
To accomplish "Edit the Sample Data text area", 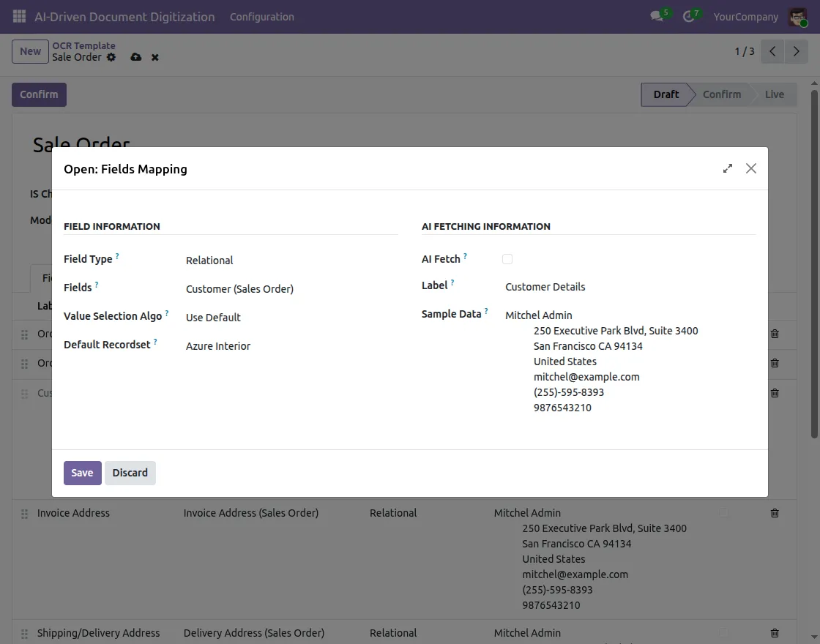I will pos(630,362).
